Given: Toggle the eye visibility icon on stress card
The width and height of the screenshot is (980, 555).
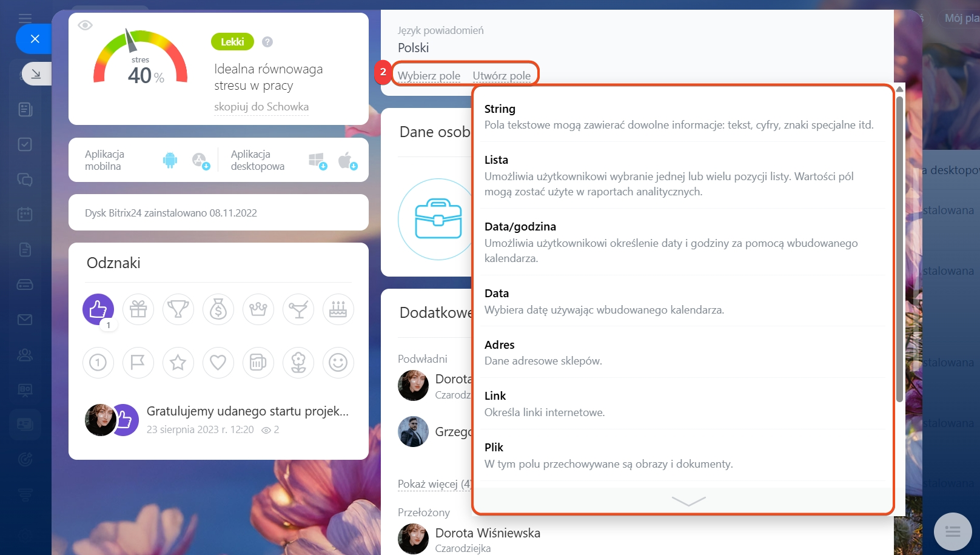Looking at the screenshot, I should [85, 25].
